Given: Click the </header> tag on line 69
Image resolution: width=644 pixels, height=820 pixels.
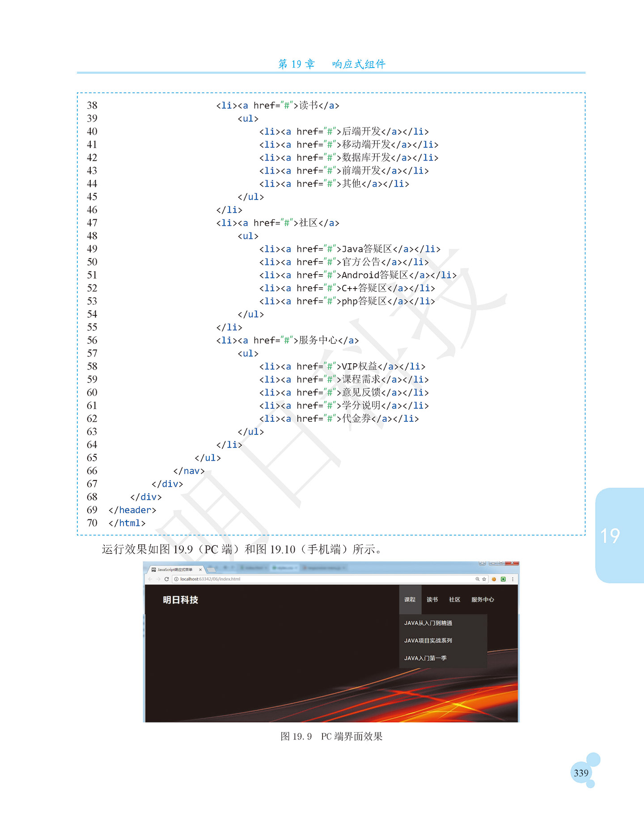Looking at the screenshot, I should coord(132,510).
